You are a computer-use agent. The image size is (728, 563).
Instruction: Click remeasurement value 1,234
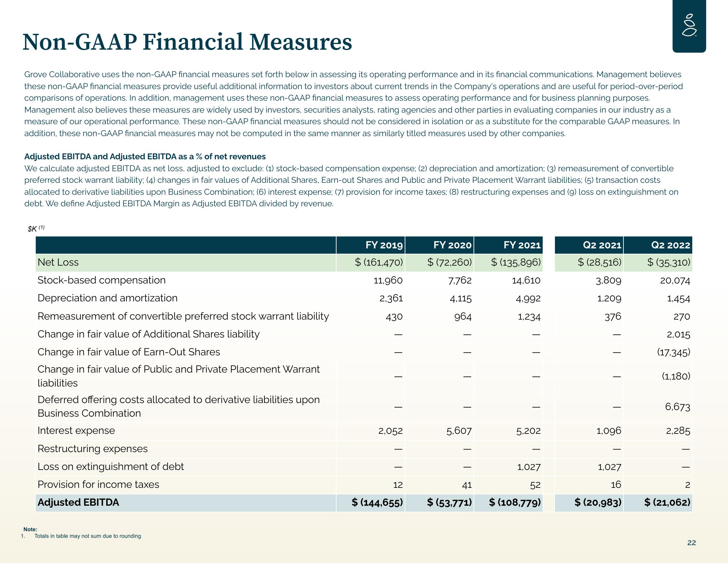[x=529, y=317]
